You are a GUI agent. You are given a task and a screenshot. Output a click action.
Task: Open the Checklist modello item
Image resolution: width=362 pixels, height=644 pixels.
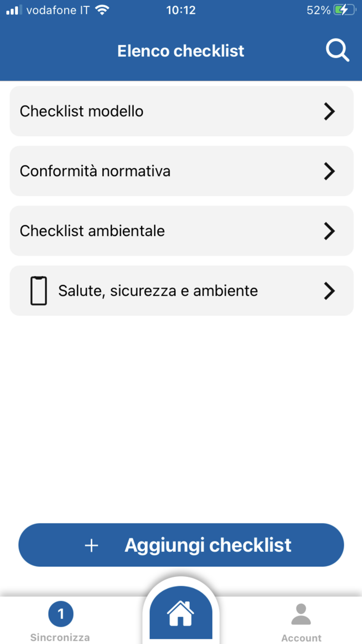tap(155, 111)
